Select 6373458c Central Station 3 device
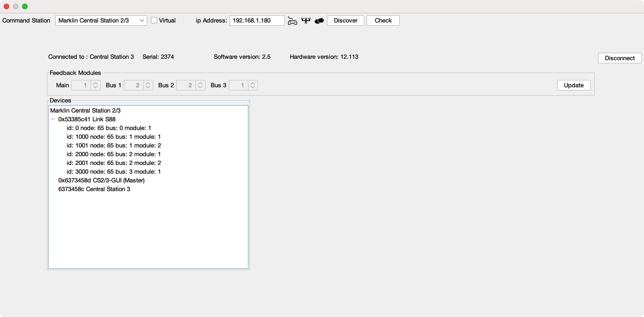 pyautogui.click(x=94, y=189)
